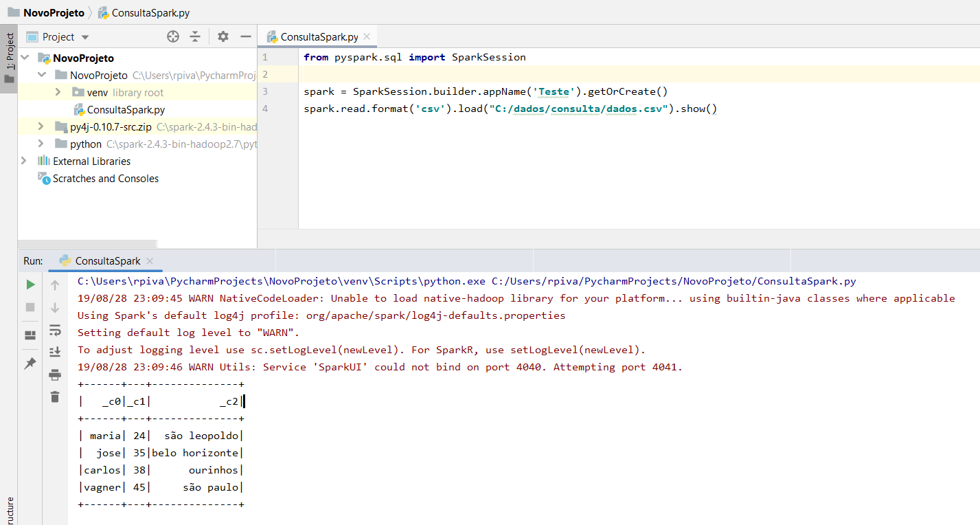Toggle soft-wrap in the run console

tap(54, 331)
